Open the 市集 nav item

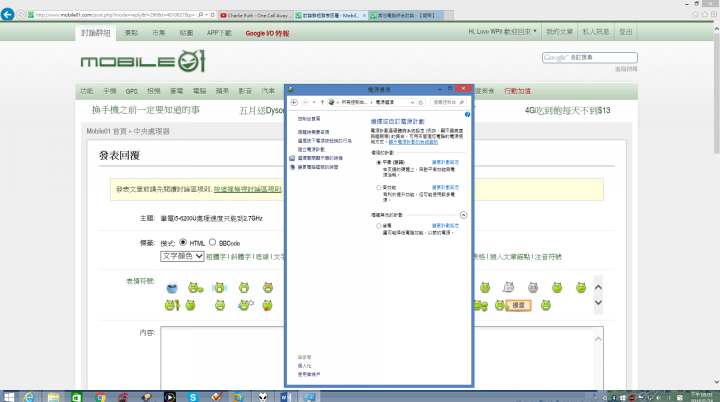click(x=159, y=33)
